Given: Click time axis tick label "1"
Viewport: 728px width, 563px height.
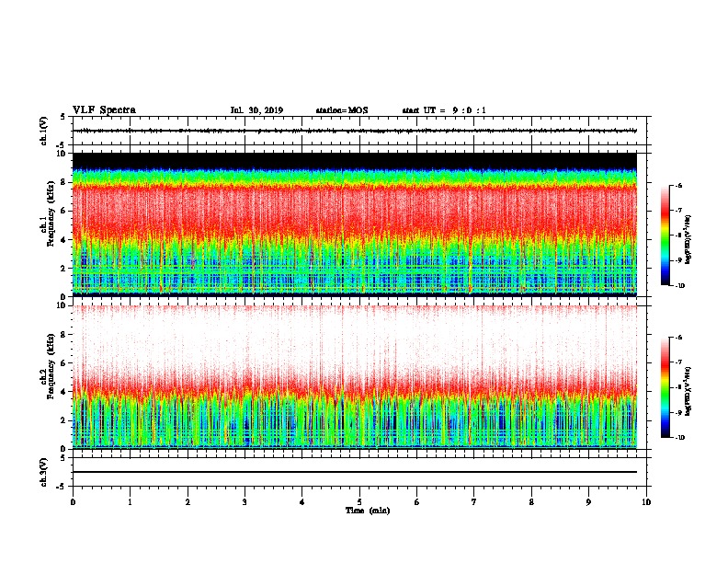Looking at the screenshot, I should pyautogui.click(x=130, y=502).
